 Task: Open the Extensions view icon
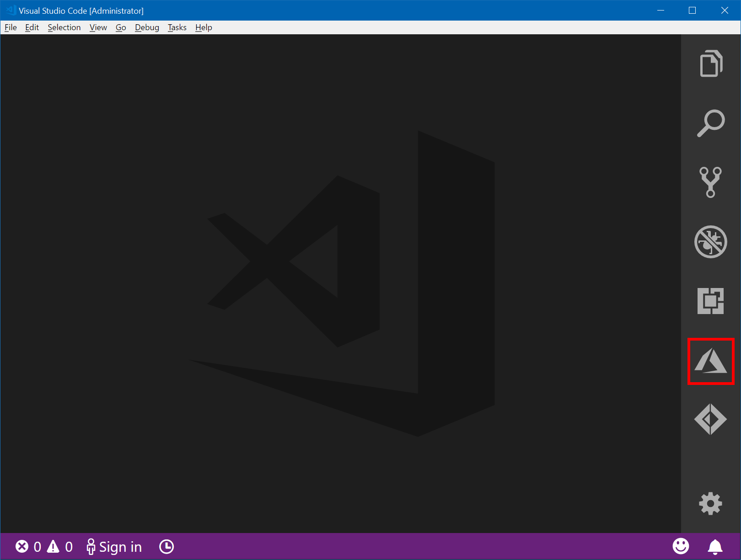[710, 301]
